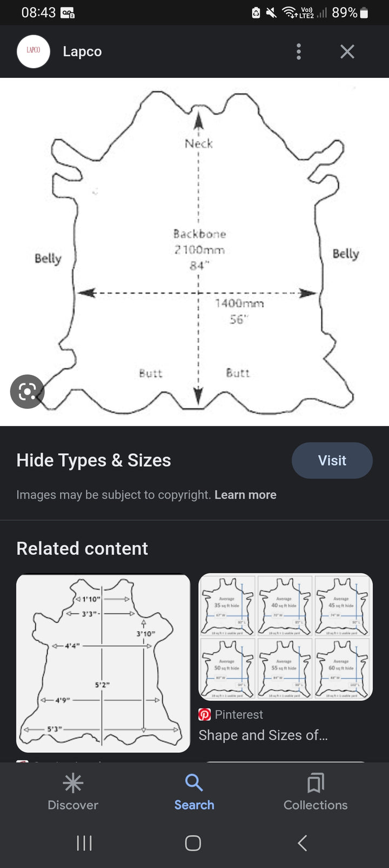The height and width of the screenshot is (868, 389).
Task: Switch to the Search tab
Action: tap(194, 792)
